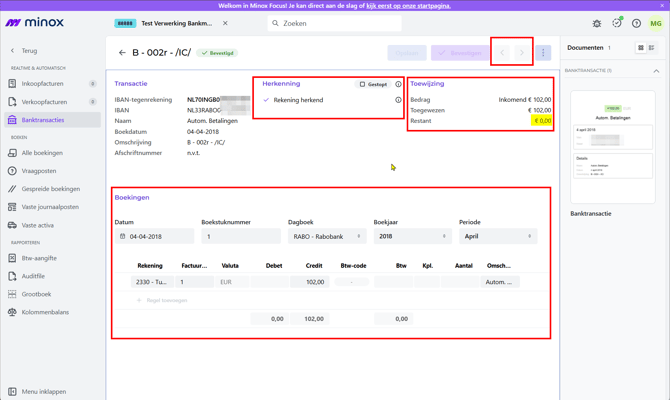Click the Minox logo

tap(35, 22)
